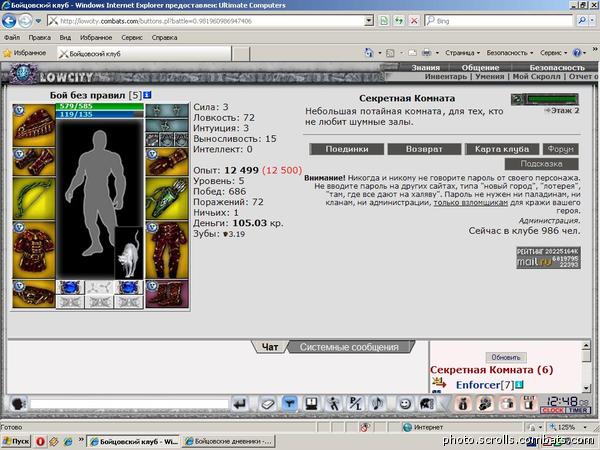Click the search magnifier button

click(582, 21)
